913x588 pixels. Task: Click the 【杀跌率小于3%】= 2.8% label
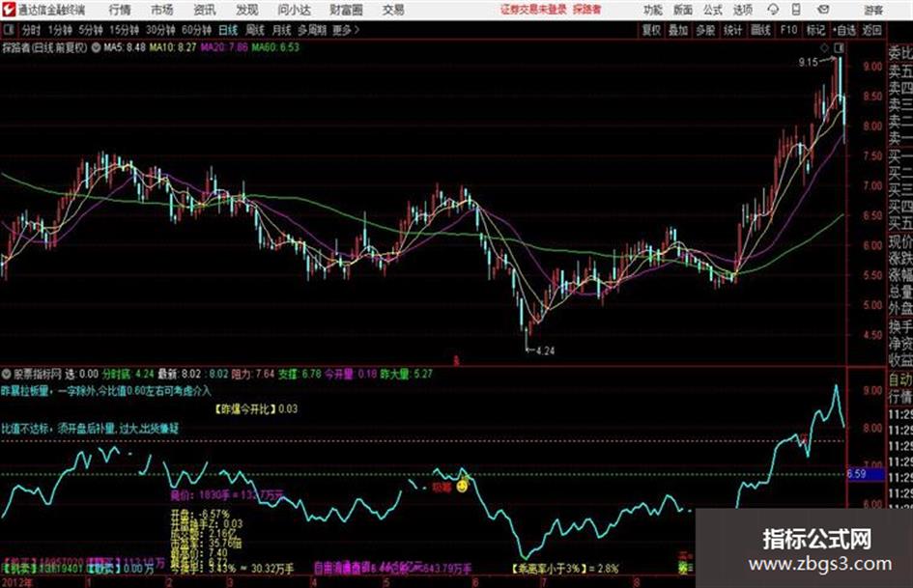[565, 568]
